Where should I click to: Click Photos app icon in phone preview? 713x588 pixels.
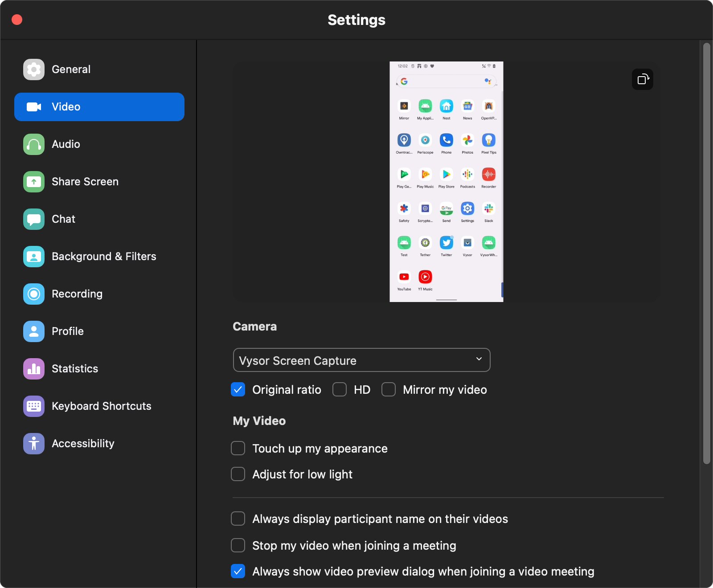(x=467, y=140)
